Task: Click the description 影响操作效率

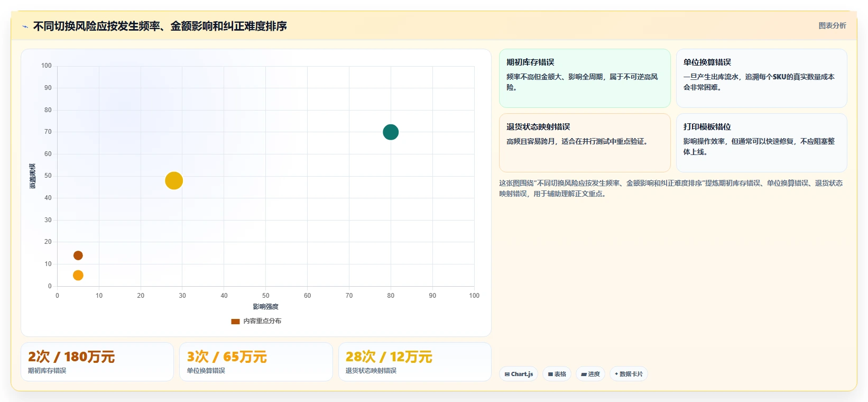Action: 759,147
